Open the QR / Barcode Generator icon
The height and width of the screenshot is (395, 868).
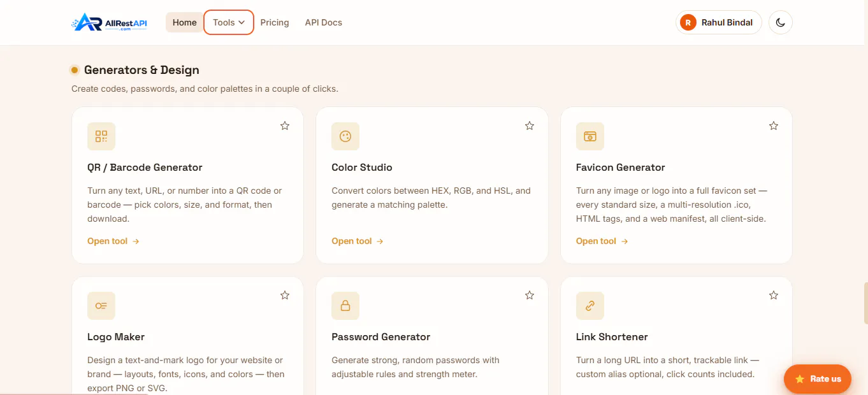tap(101, 136)
